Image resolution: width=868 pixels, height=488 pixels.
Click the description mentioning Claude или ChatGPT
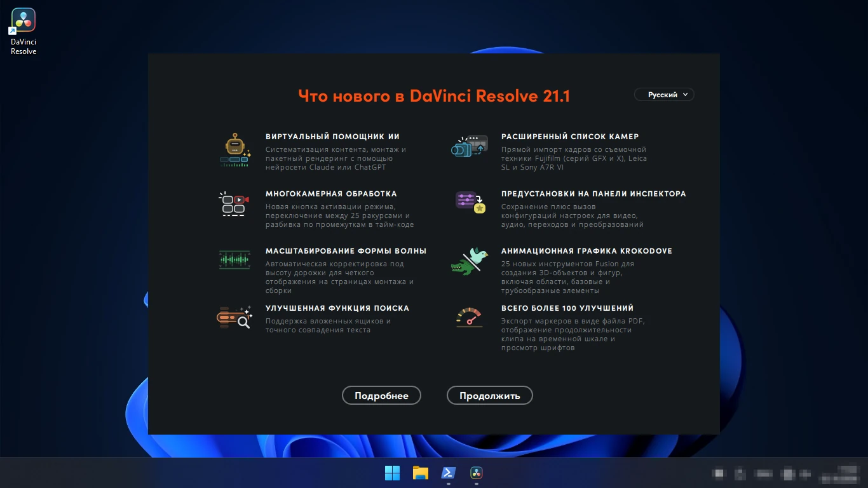[336, 159]
